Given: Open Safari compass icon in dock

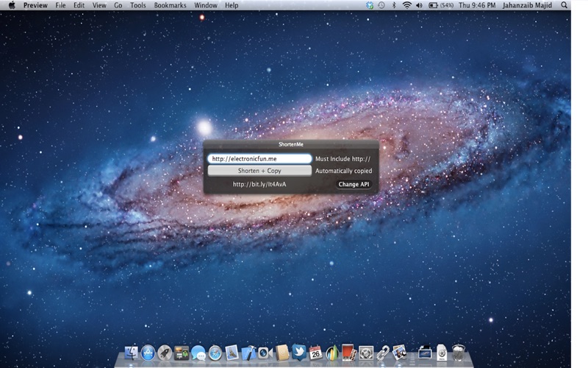Looking at the screenshot, I should tap(215, 353).
